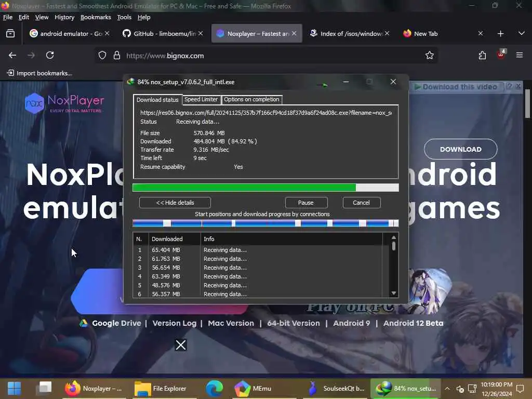
Task: Click the Info column header
Action: coord(292,239)
